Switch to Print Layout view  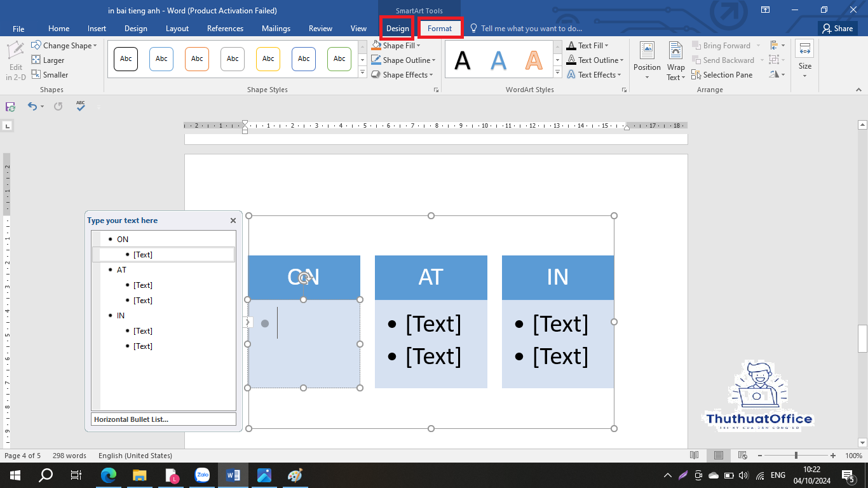[x=719, y=456]
